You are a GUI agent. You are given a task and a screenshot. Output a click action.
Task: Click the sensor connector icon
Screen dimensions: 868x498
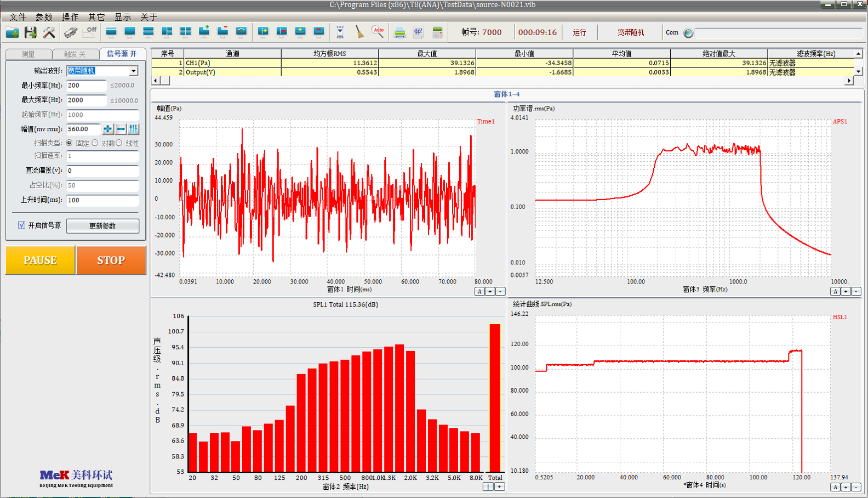(70, 32)
